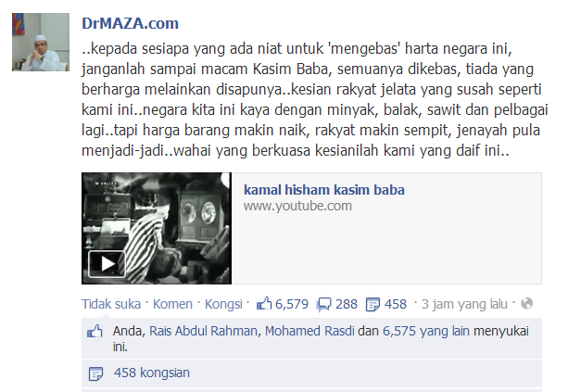Open the video thumbnail image preview
The width and height of the screenshot is (568, 392).
click(157, 228)
